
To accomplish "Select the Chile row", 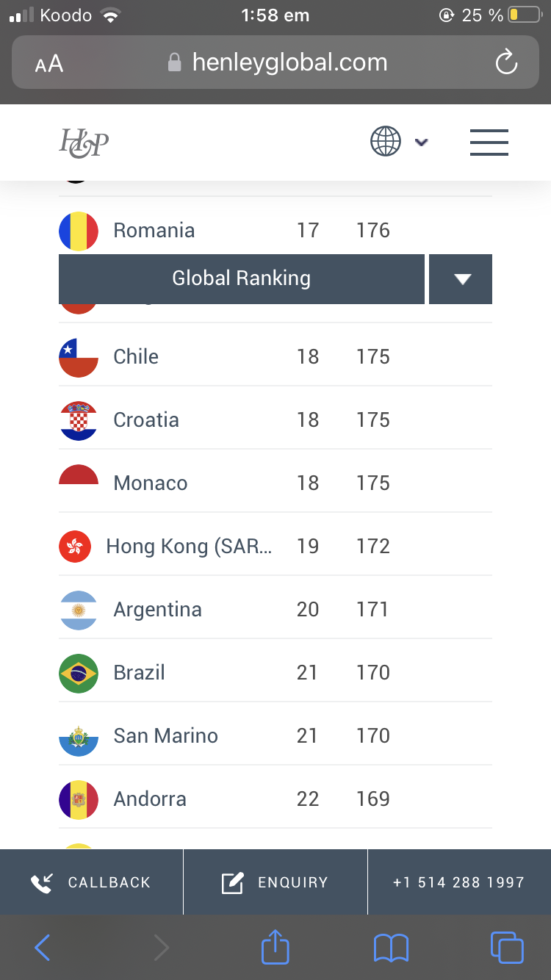I will click(275, 356).
